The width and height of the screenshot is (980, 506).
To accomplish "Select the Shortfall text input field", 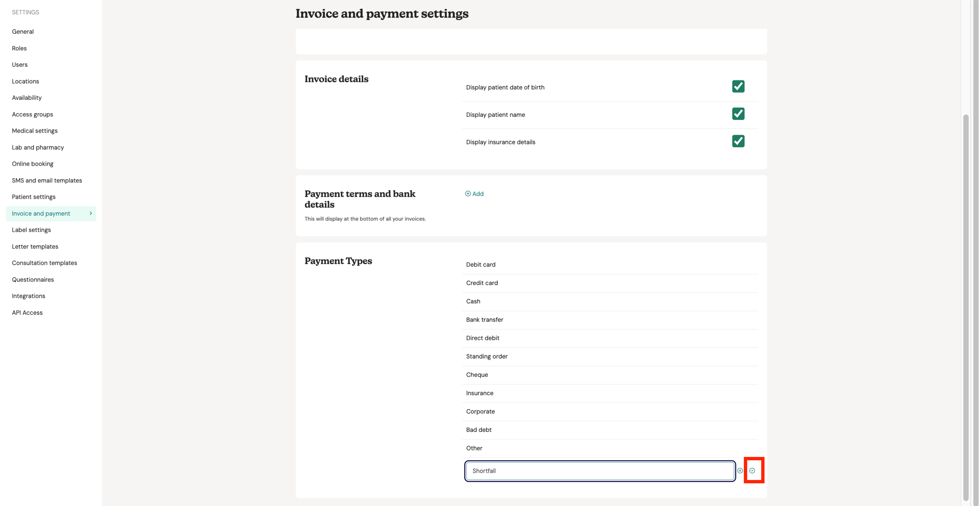I will (x=600, y=471).
